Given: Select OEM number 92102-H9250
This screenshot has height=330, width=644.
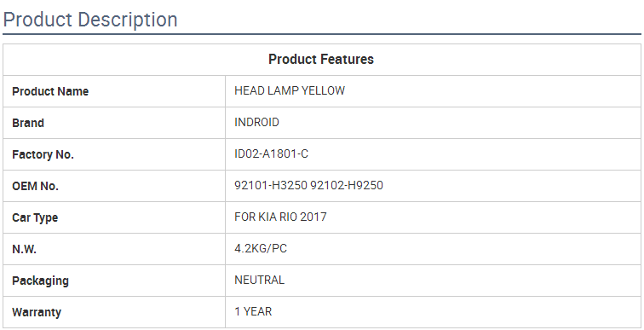Looking at the screenshot, I should click(347, 185).
